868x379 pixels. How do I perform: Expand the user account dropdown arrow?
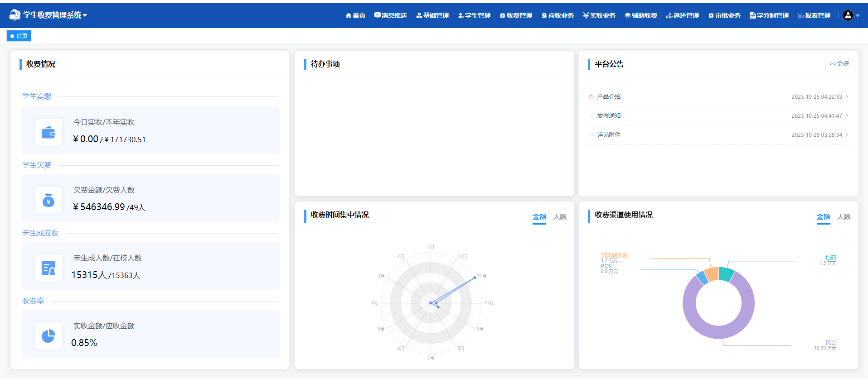[x=858, y=16]
